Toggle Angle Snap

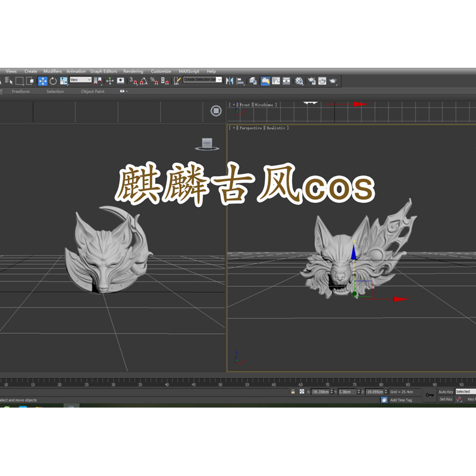point(143,81)
